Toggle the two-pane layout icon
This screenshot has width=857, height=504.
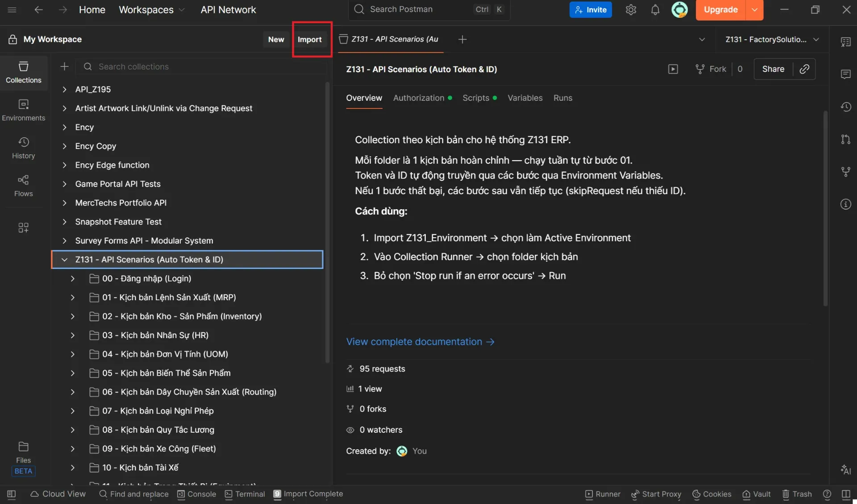tap(845, 494)
